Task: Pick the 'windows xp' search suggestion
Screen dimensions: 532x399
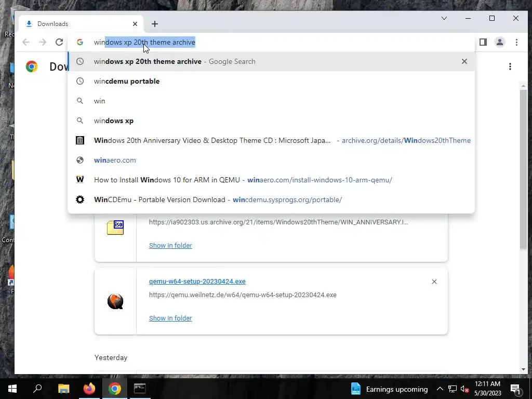Action: pos(271,121)
